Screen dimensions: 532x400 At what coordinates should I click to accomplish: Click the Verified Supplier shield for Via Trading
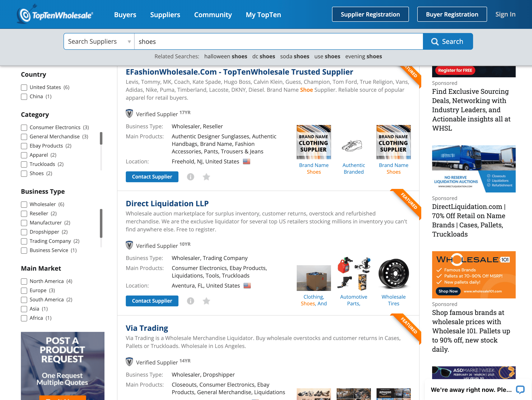[x=129, y=362]
